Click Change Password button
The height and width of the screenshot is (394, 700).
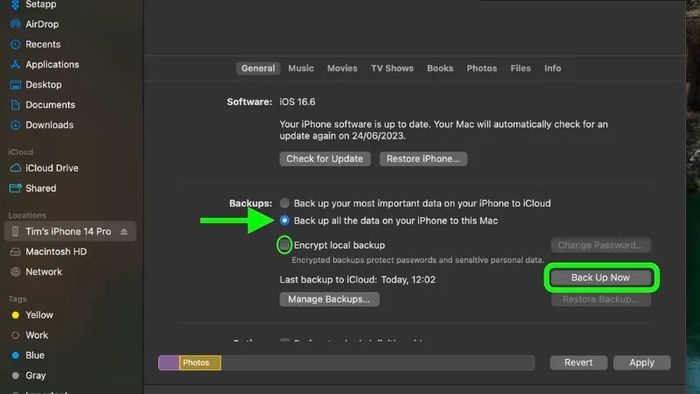pos(600,245)
